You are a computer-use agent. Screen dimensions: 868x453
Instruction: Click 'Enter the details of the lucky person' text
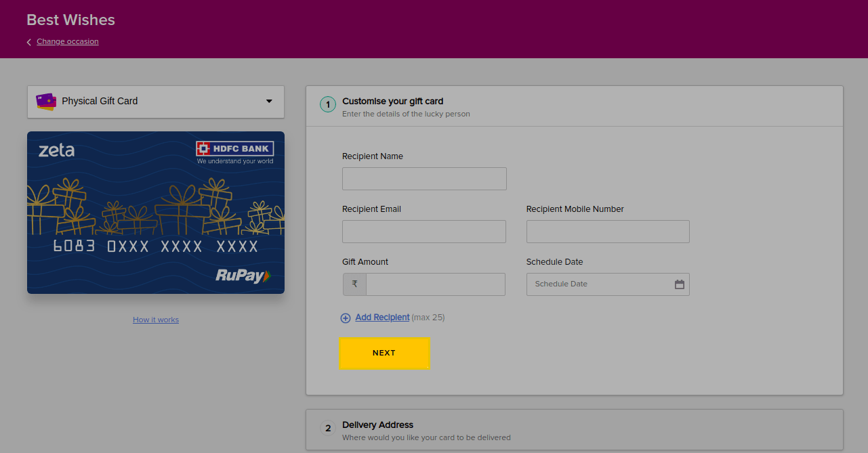point(406,114)
